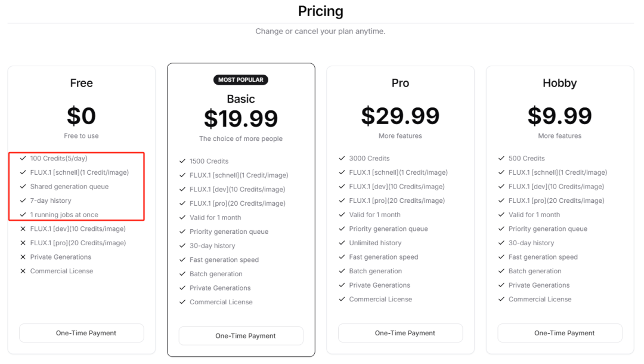Click the Most Popular badge

(241, 79)
